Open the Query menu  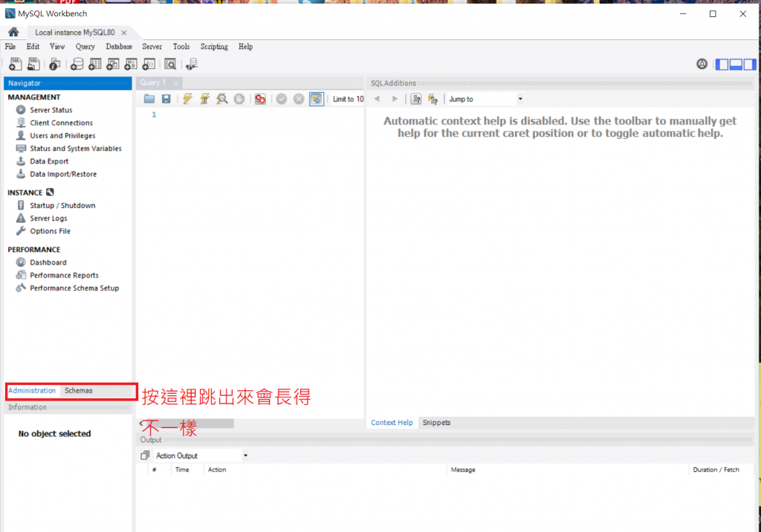coord(85,47)
